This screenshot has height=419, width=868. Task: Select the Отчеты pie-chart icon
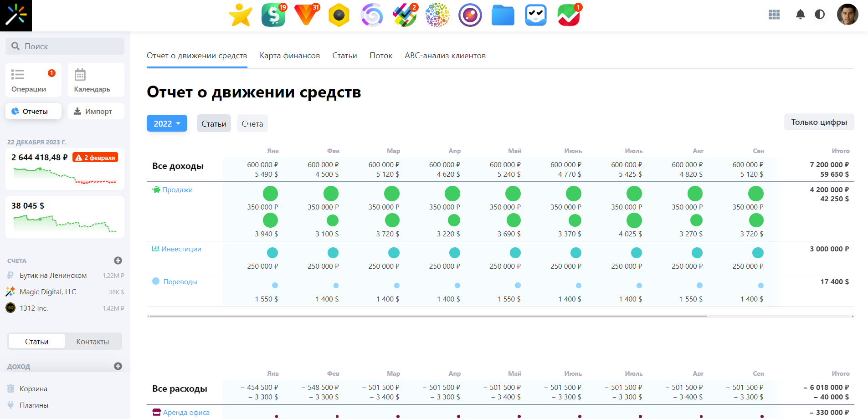[x=16, y=111]
